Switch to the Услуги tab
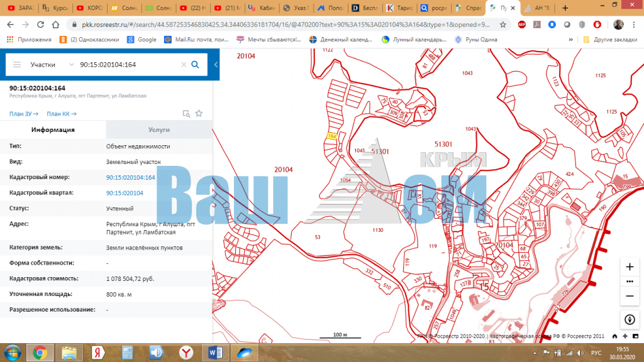This screenshot has height=362, width=644. (x=159, y=129)
